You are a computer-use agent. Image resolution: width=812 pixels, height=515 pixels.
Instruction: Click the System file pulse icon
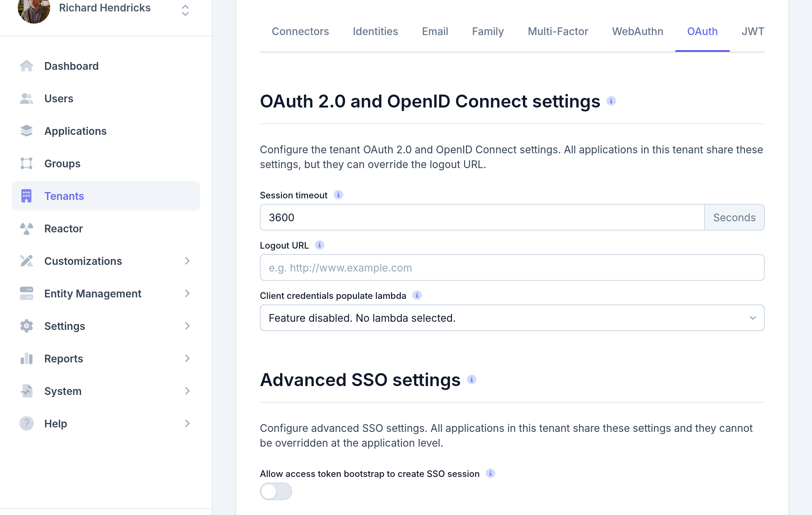point(27,391)
